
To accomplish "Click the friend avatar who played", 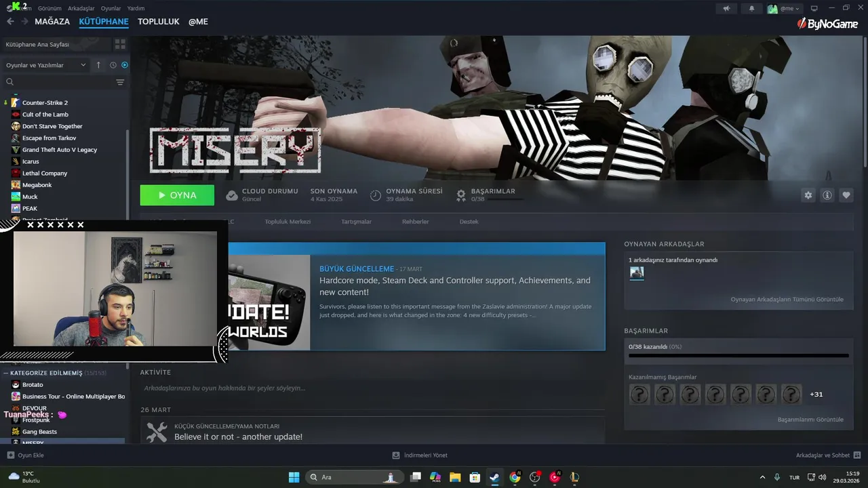I will coord(637,273).
